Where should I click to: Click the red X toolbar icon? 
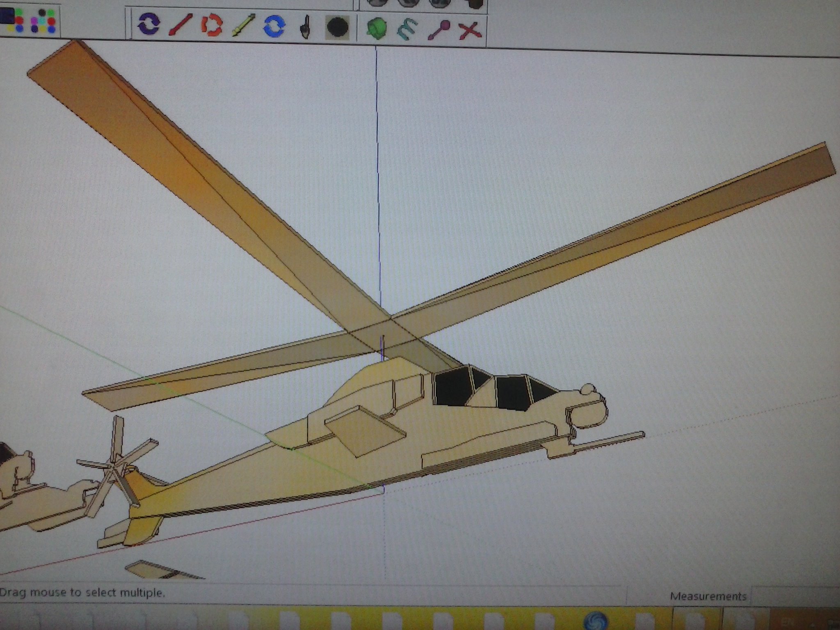click(x=470, y=30)
